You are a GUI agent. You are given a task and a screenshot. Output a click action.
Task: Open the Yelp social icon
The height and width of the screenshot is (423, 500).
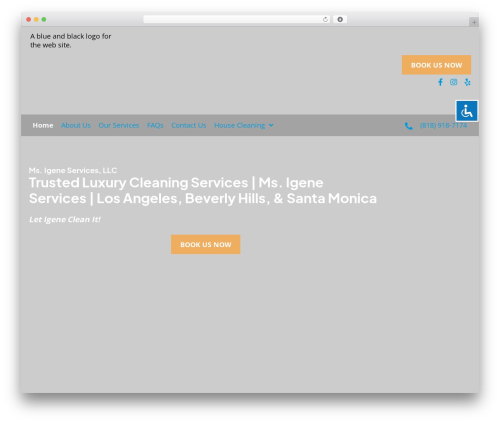[x=467, y=82]
